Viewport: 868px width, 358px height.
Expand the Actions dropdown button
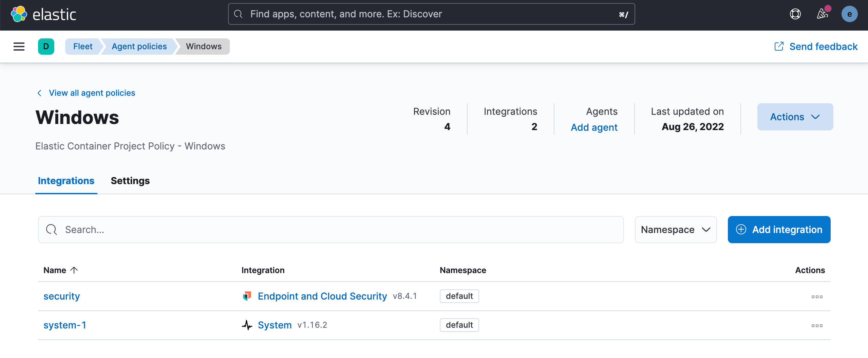[x=795, y=117]
